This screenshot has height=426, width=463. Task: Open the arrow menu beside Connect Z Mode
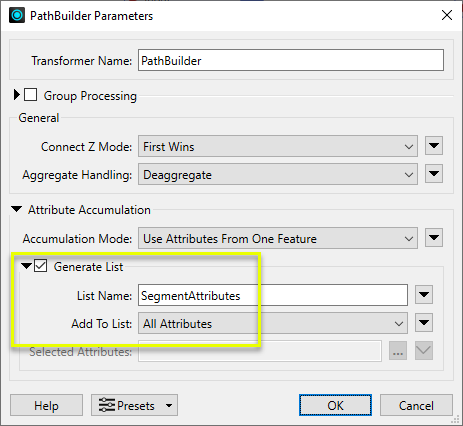click(434, 146)
